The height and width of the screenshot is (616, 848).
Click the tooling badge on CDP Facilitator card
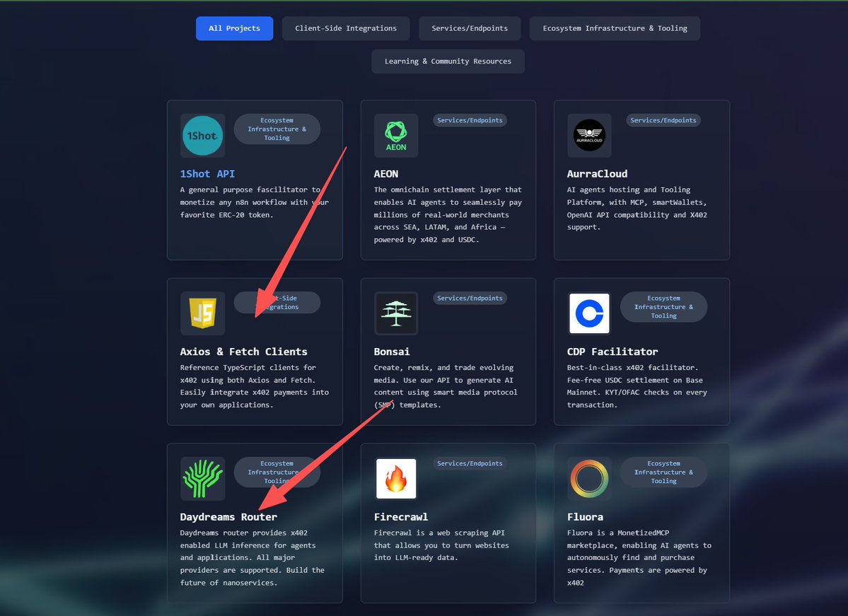[663, 307]
